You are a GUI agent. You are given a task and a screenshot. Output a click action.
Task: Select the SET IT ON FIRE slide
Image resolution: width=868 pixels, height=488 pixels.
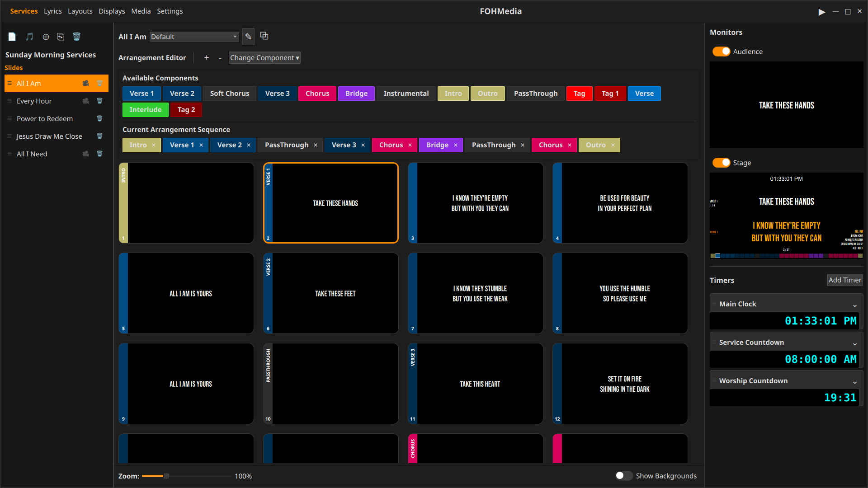(620, 384)
